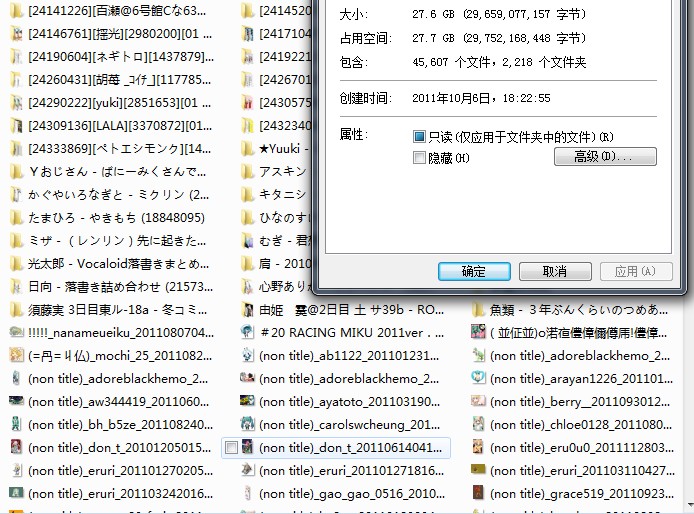
Task: Select folder icon of [24190604][ネギトロ]
Action: click(16, 57)
